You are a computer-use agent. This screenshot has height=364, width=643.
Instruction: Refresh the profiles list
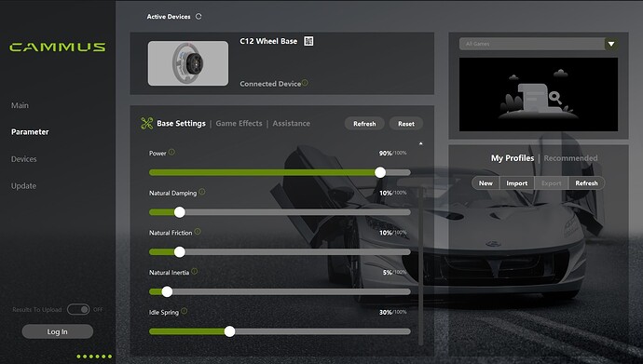click(586, 183)
